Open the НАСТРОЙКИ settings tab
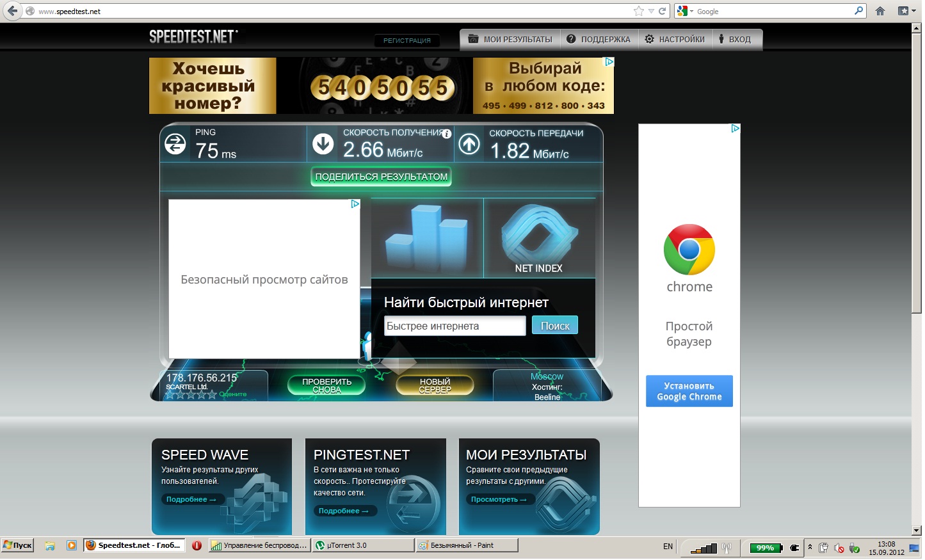 675,39
